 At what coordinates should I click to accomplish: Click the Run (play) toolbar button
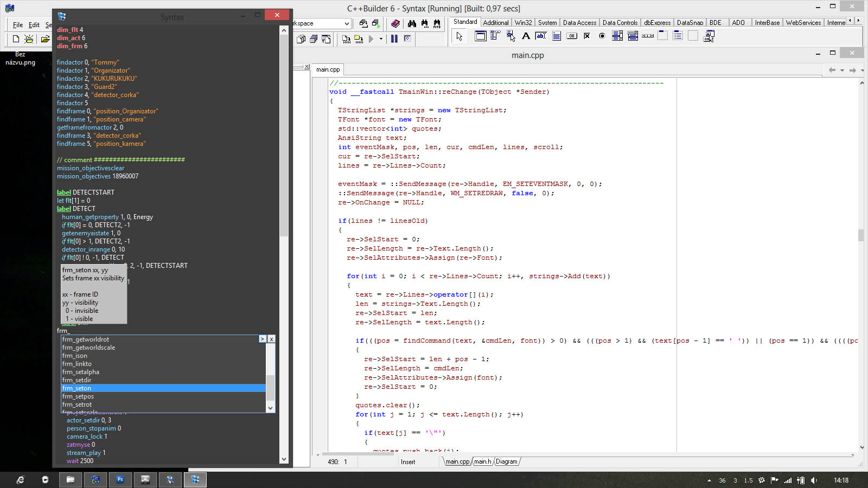[x=371, y=39]
